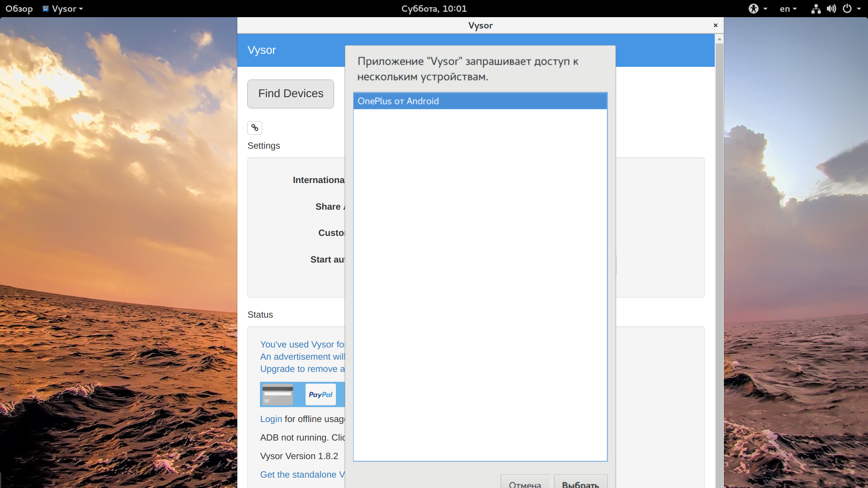Open the network status icon

(x=816, y=9)
